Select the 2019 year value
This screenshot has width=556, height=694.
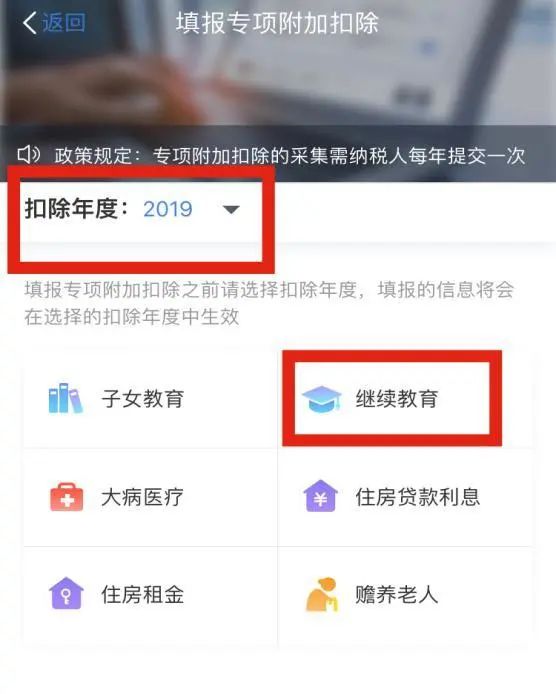168,209
